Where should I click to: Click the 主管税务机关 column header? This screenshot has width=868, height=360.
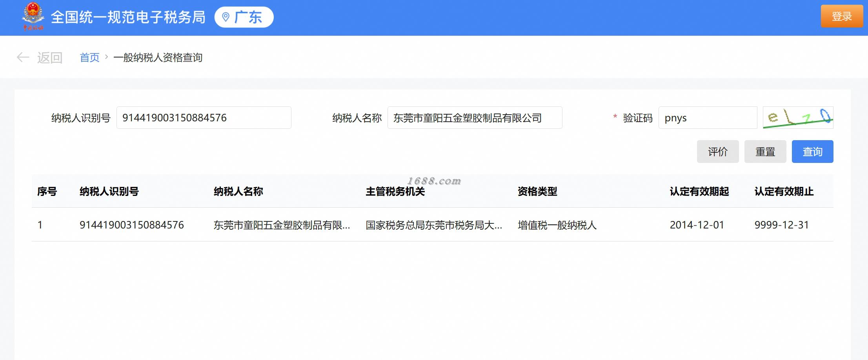tap(395, 192)
